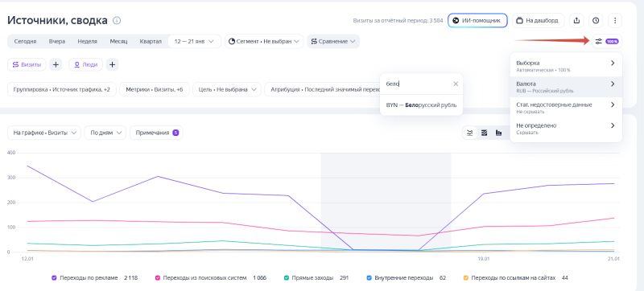Open the На графике • Визиты dropdown
The width and height of the screenshot is (644, 291).
coord(44,133)
